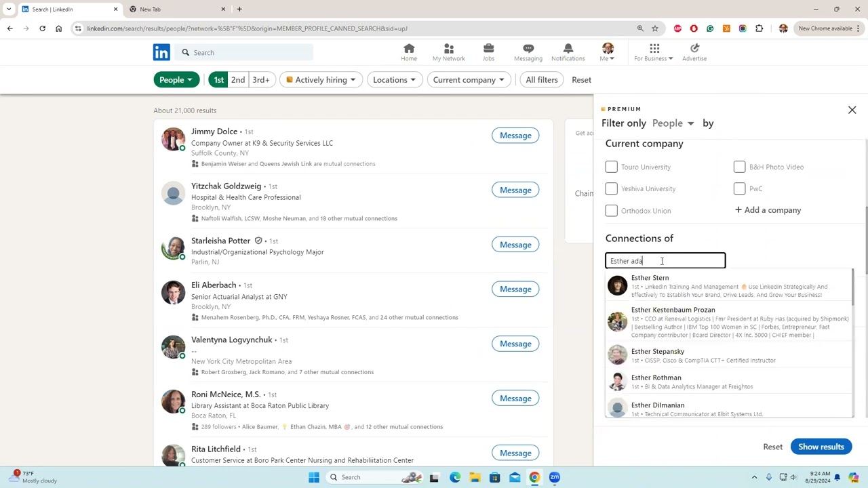Open Current company filter dropdown

[x=469, y=80]
